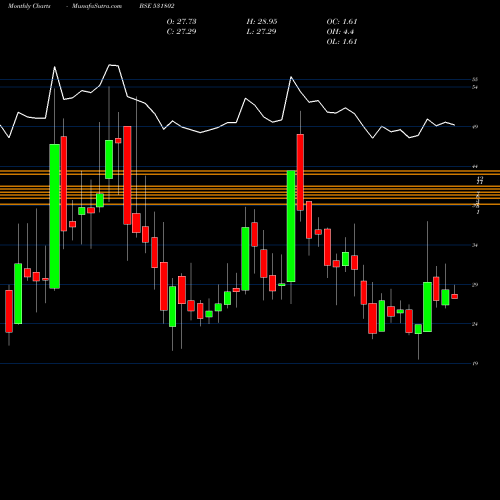The image size is (500, 500).
Task: Click the high value 'H: 28.95'
Action: pos(262,22)
